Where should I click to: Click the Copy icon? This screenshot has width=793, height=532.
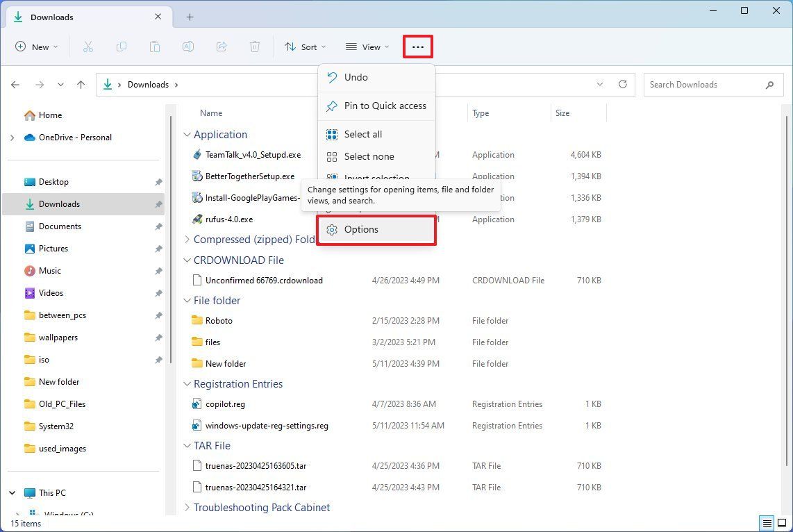coord(121,47)
